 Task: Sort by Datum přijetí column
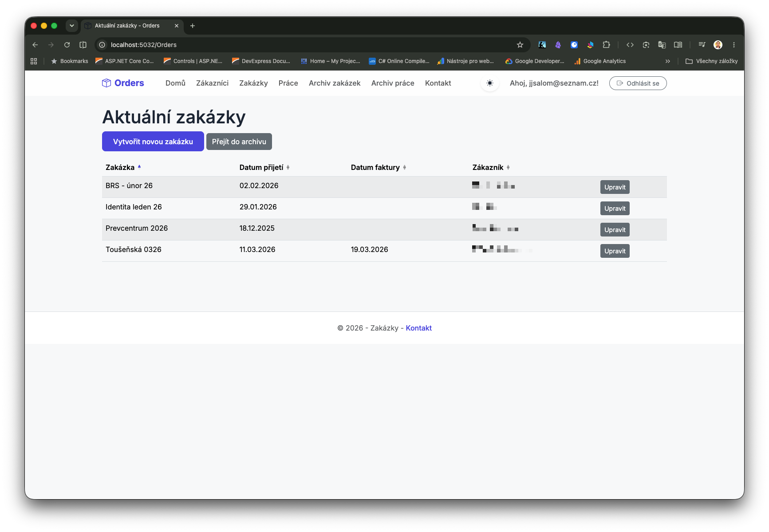tap(264, 167)
